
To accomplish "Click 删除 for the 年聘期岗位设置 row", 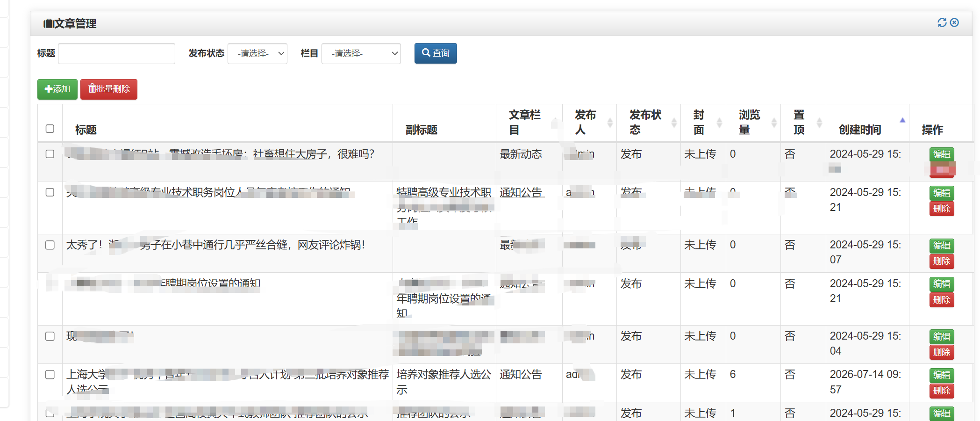I will pos(942,300).
